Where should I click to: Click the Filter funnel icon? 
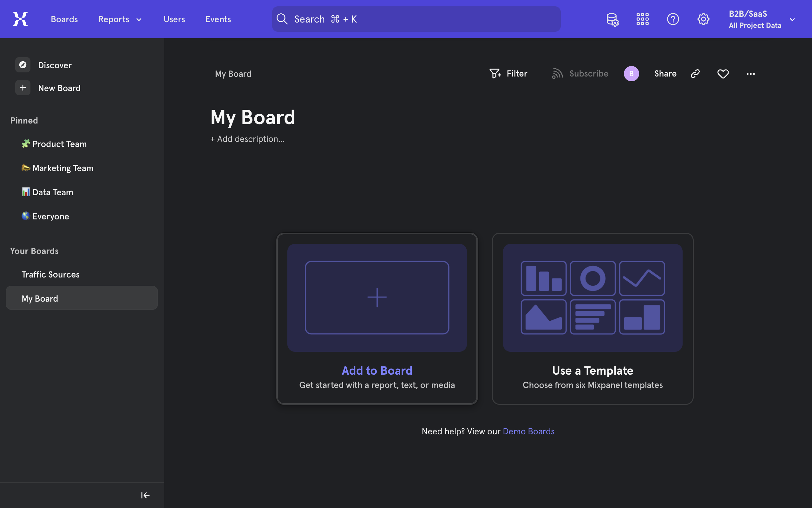click(x=495, y=74)
